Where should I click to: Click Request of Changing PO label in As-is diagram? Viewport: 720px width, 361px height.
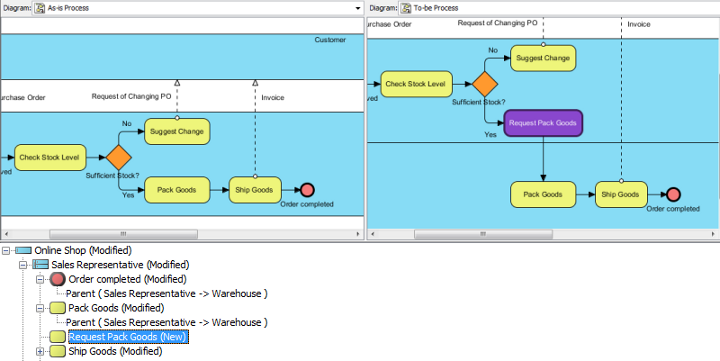[131, 96]
